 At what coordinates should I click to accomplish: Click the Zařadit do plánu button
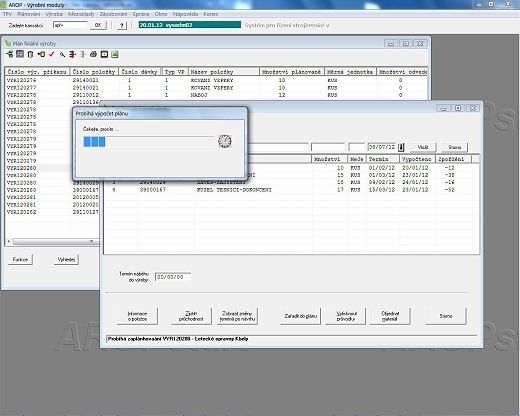[301, 316]
